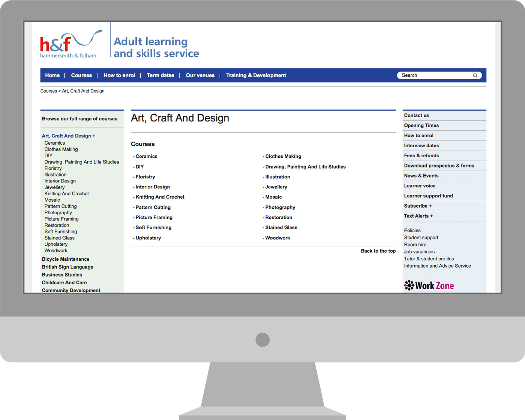This screenshot has height=420, width=525.
Task: Select Jewellery in the left sidebar
Action: pos(55,187)
